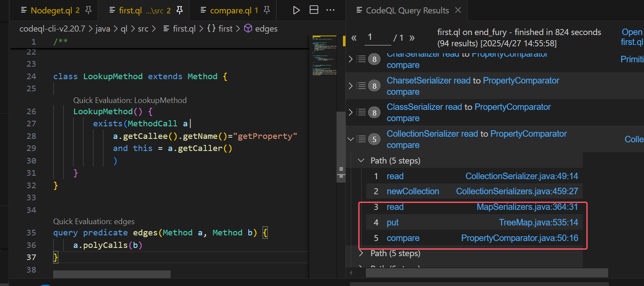The height and width of the screenshot is (286, 644).
Task: Open the editor More Actions ellipsis menu
Action: pos(330,10)
